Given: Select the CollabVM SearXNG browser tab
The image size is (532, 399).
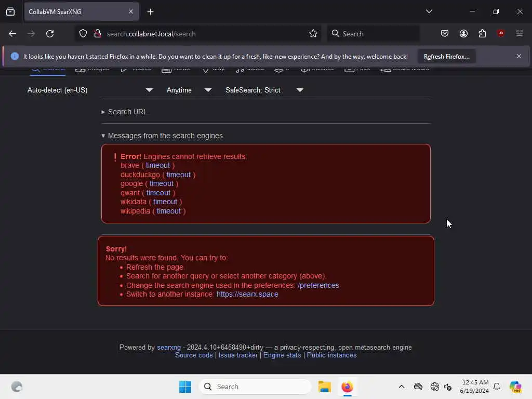Looking at the screenshot, I should pos(82,11).
